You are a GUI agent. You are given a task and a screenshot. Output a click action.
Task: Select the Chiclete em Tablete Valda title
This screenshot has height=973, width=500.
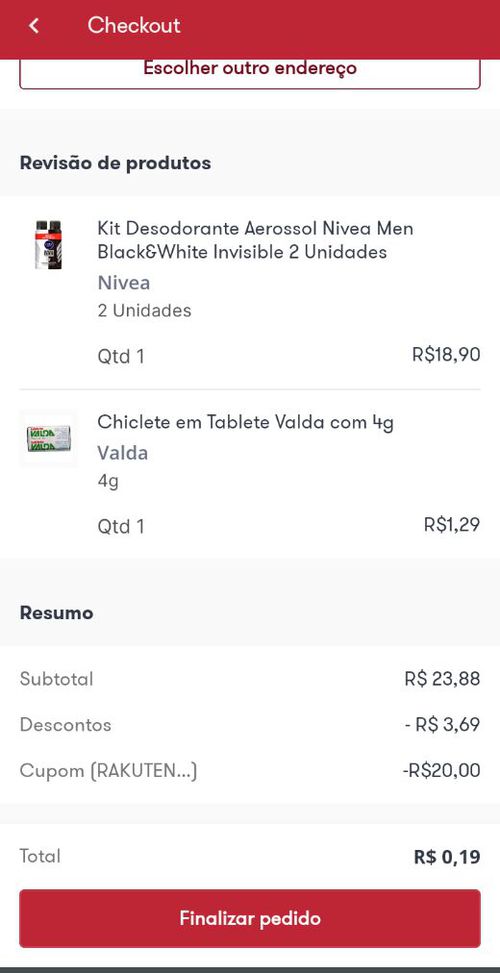246,423
